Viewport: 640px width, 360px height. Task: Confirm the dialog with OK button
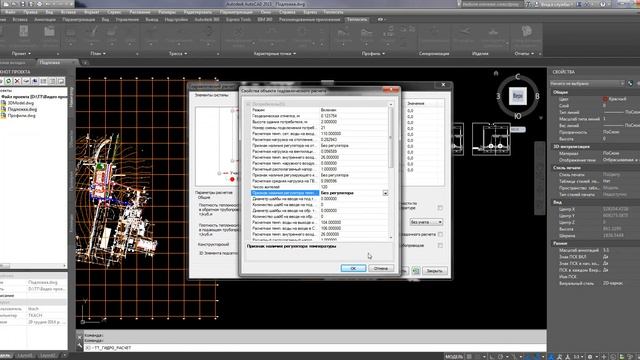(353, 268)
